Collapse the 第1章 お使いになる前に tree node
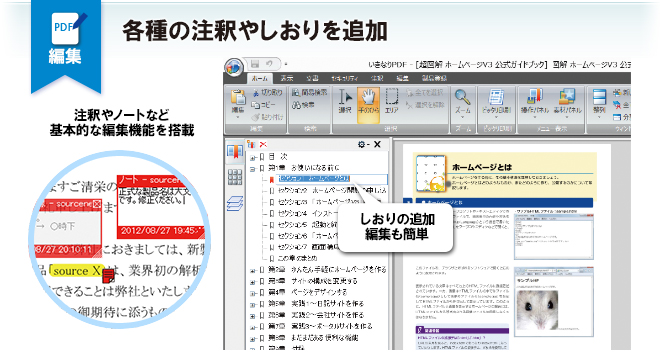The width and height of the screenshot is (660, 360). click(253, 169)
